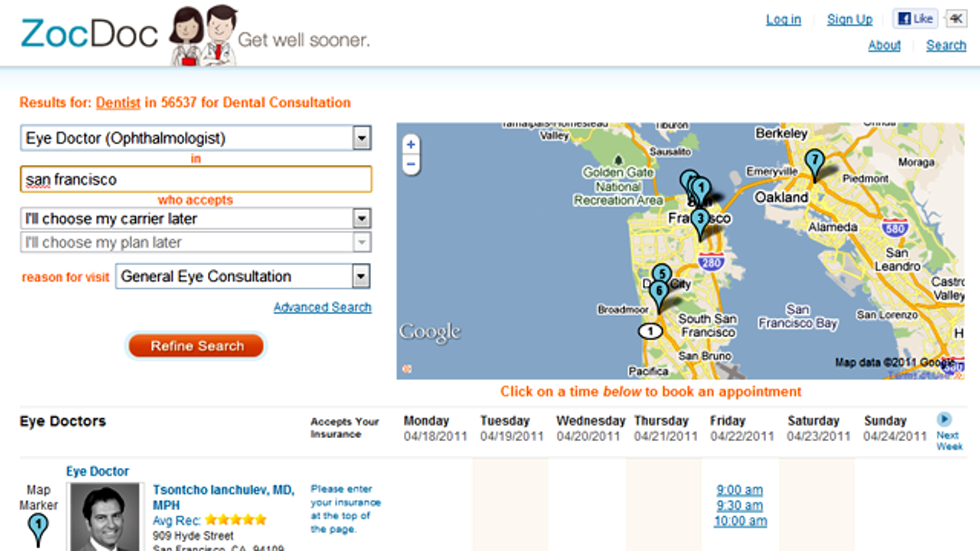Viewport: 980px width, 551px height.
Task: Open the reason for visit dropdown
Action: click(360, 277)
